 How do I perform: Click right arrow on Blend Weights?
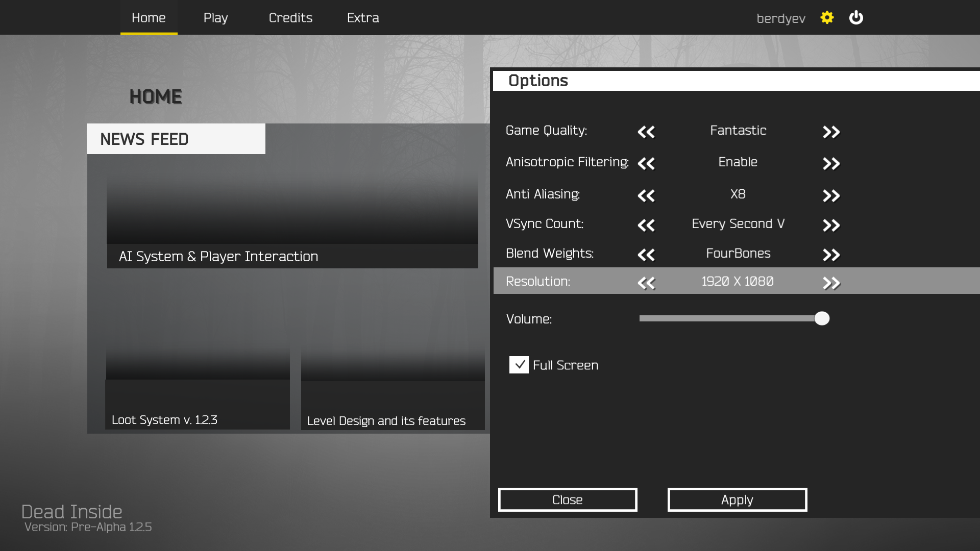click(x=830, y=254)
